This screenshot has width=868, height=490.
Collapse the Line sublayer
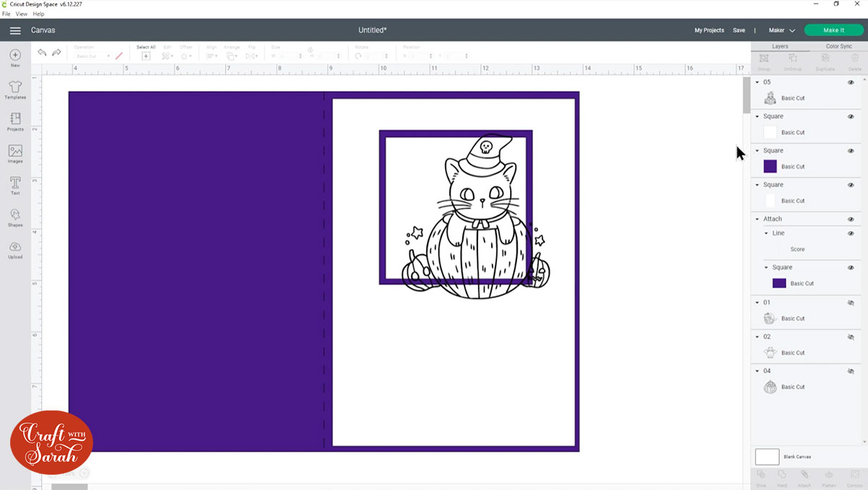click(766, 233)
